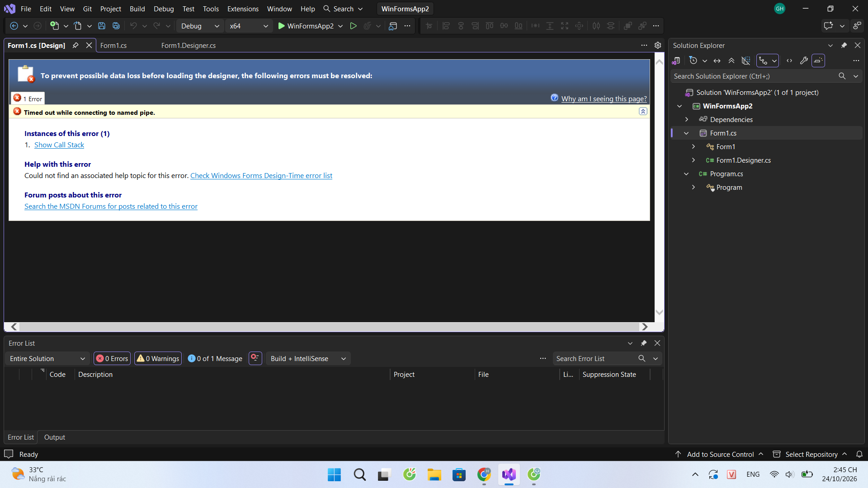
Task: Toggle the 0 of 1 Message filter
Action: (215, 358)
